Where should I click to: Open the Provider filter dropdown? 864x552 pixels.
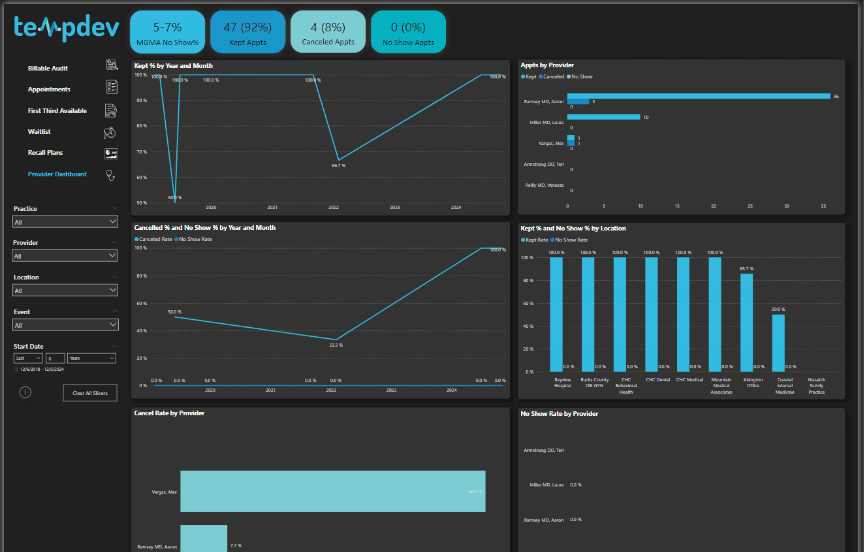[65, 256]
